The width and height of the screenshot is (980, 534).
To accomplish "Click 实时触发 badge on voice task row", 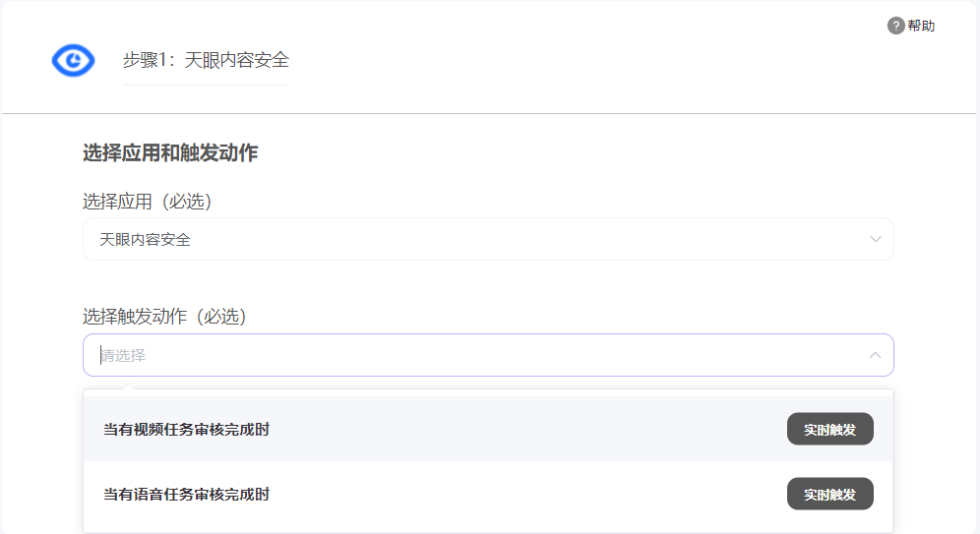I will point(830,494).
